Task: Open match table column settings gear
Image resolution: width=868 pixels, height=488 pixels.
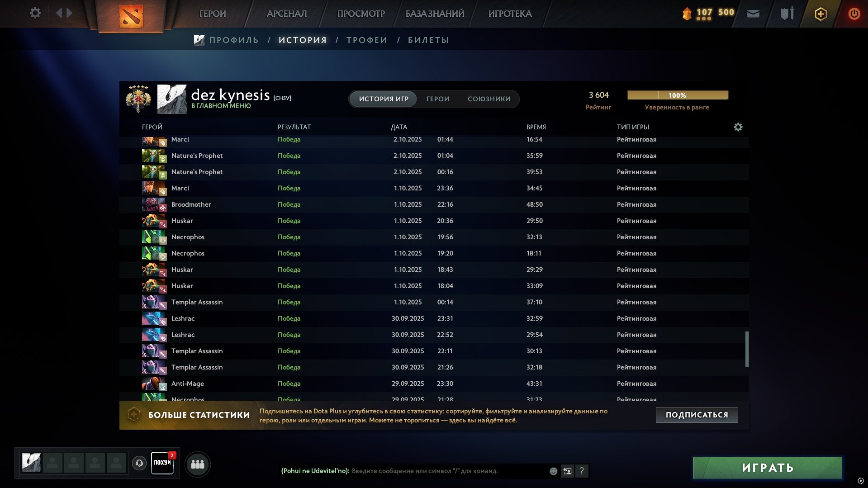Action: click(x=738, y=127)
